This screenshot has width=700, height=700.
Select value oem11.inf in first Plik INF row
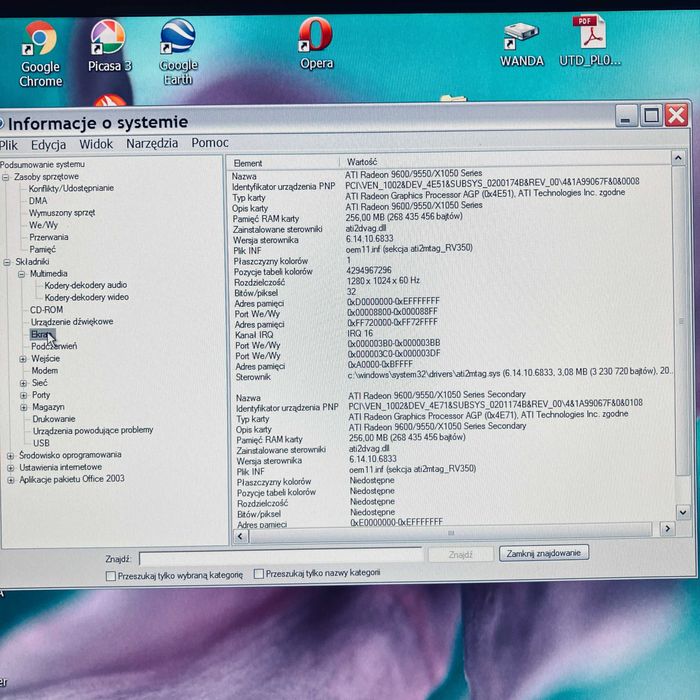pos(409,248)
